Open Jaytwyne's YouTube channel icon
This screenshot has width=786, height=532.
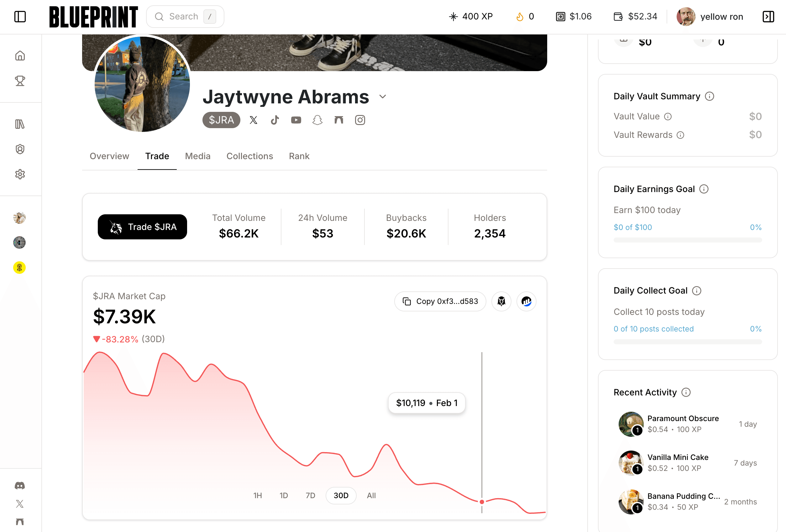pyautogui.click(x=296, y=120)
